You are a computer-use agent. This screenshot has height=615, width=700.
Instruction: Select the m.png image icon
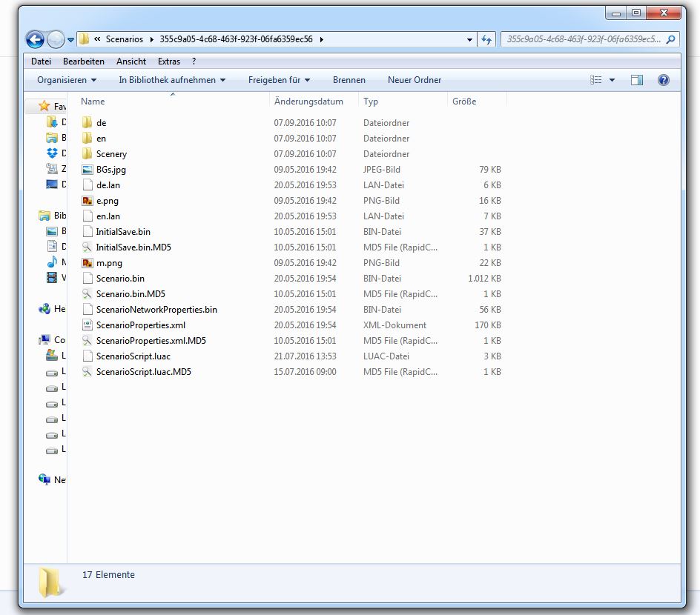87,263
